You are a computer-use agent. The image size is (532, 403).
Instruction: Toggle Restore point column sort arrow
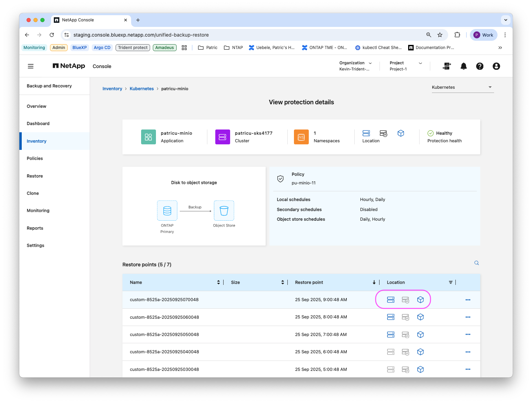pyautogui.click(x=374, y=282)
